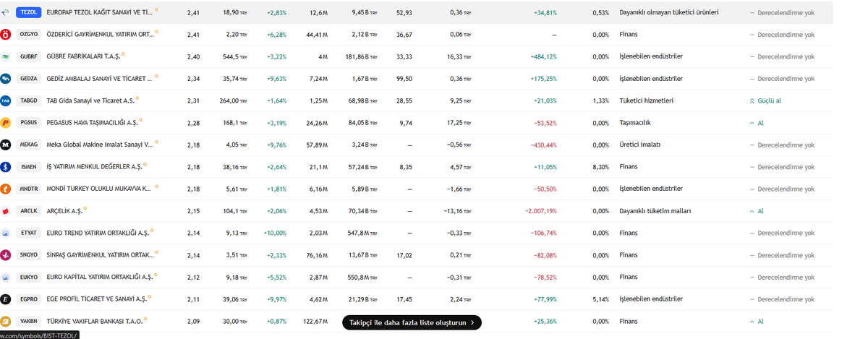The width and height of the screenshot is (868, 339).
Task: Open Finans sector in OZGYO row
Action: click(x=629, y=35)
